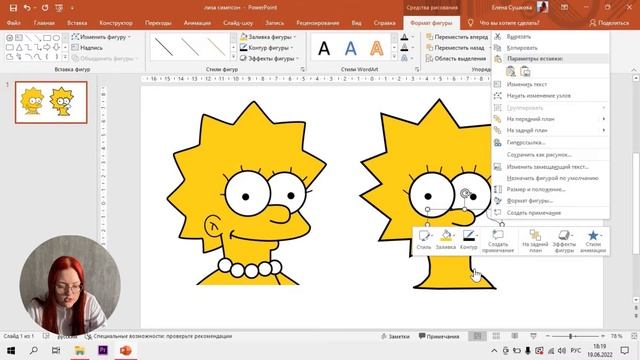Select Изменить текст in the context menu
Screen dimensions: 640x360
coord(551,84)
